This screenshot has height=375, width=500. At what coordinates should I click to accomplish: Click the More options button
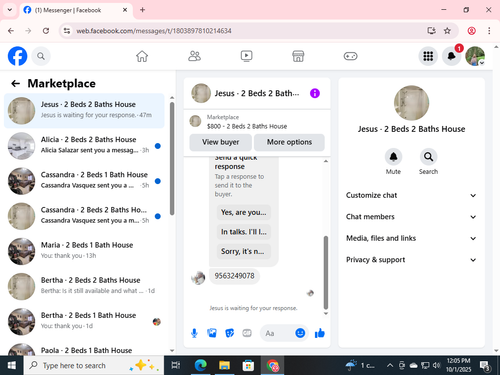pos(289,142)
